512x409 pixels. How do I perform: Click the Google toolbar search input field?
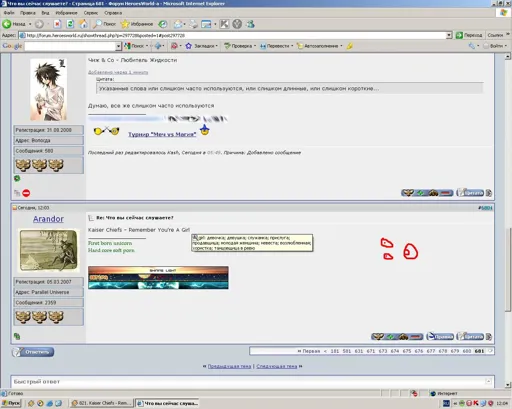click(x=70, y=46)
